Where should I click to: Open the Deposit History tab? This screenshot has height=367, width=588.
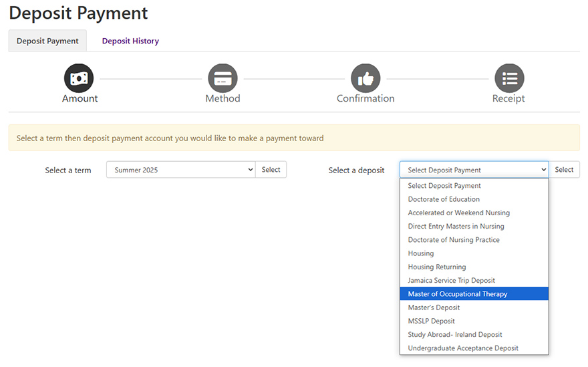coord(130,41)
